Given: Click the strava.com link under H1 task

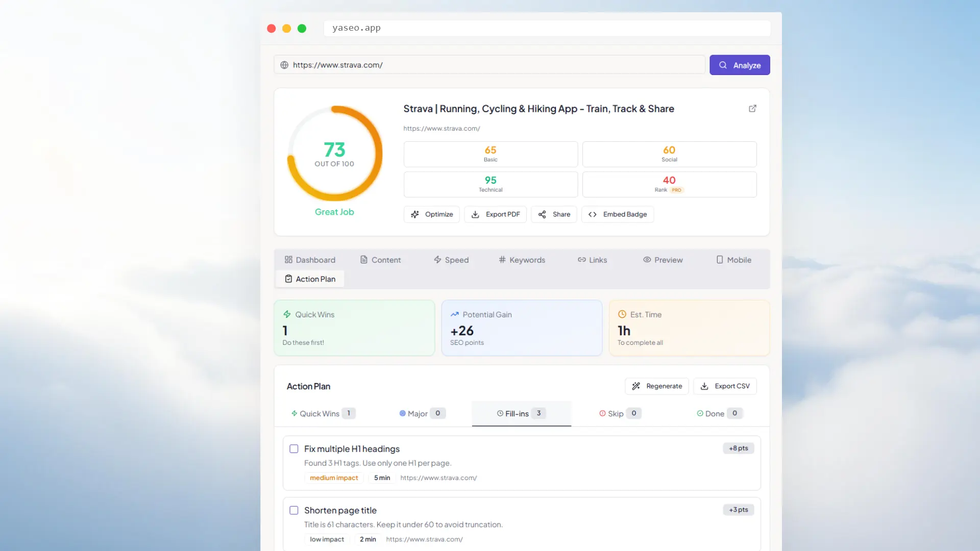Looking at the screenshot, I should [438, 478].
